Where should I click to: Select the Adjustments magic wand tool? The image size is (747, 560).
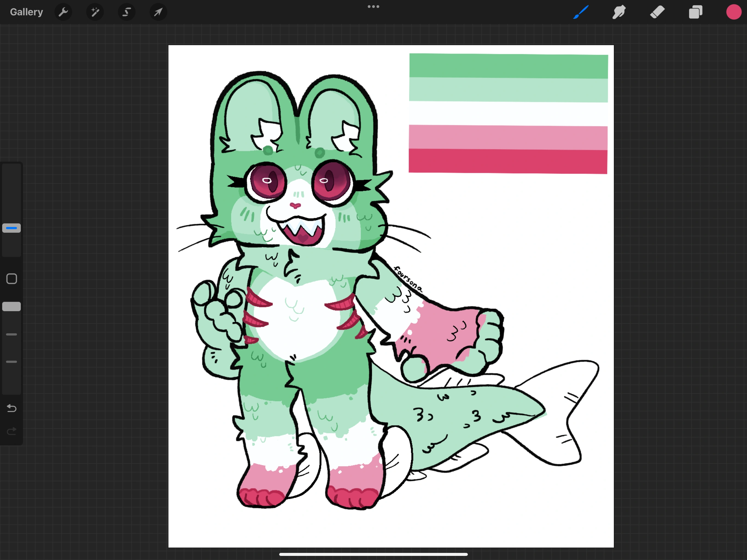[95, 12]
